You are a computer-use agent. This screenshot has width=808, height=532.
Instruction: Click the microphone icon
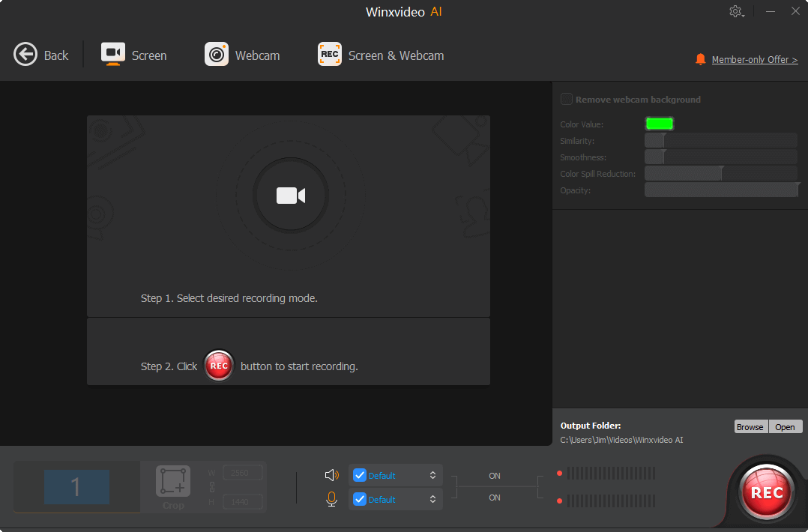(x=332, y=499)
